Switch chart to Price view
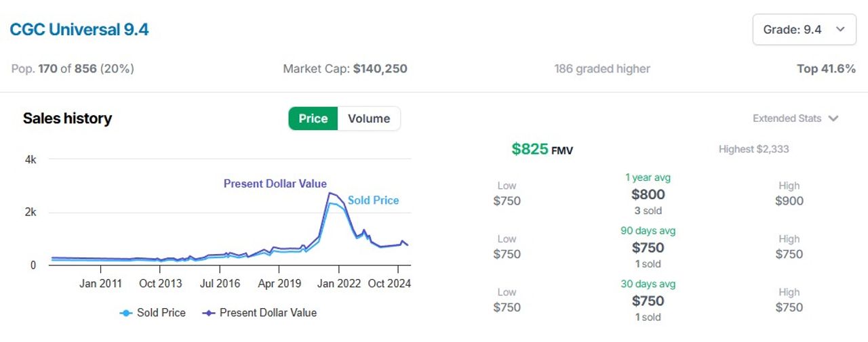 point(313,119)
